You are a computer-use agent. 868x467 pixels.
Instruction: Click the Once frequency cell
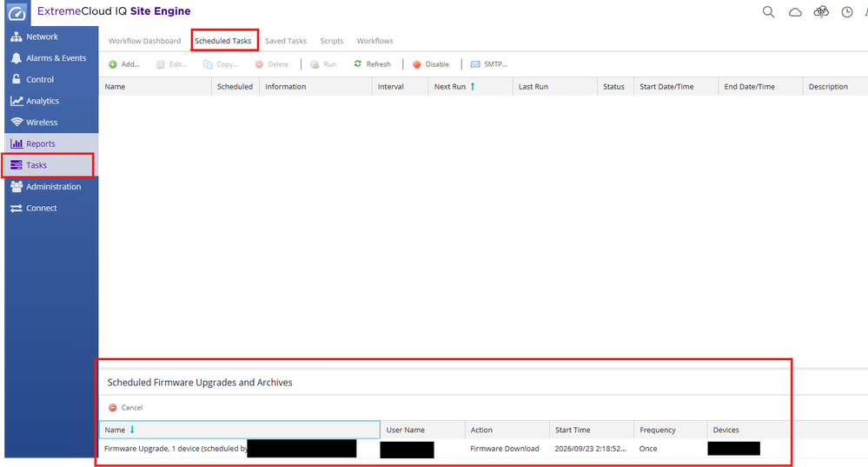pyautogui.click(x=648, y=449)
